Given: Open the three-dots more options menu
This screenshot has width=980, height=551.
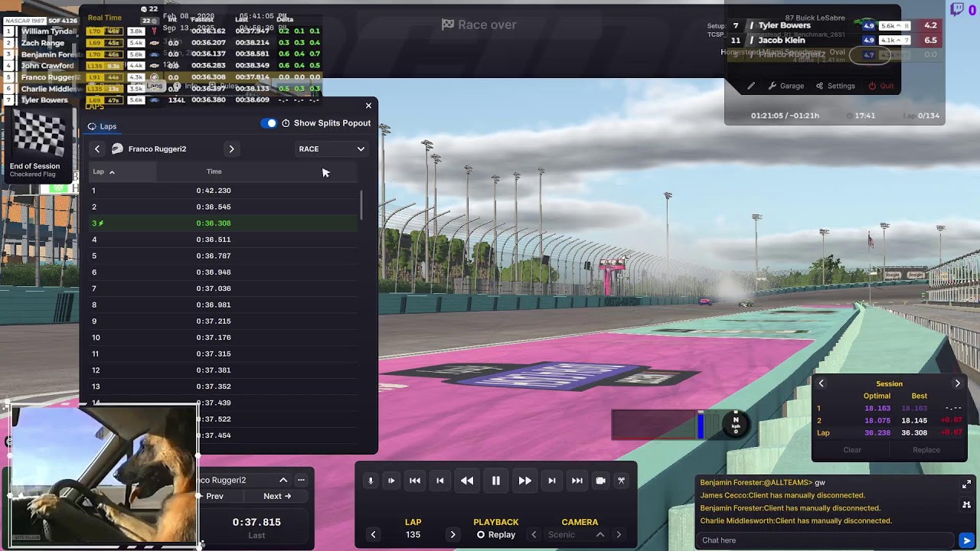Looking at the screenshot, I should coord(301,481).
